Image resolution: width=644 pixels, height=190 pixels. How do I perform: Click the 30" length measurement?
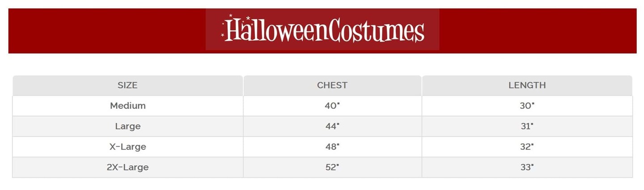click(x=527, y=106)
